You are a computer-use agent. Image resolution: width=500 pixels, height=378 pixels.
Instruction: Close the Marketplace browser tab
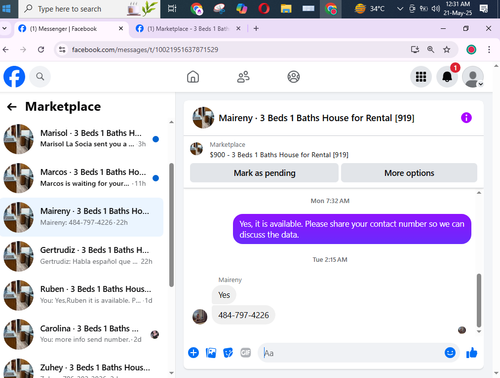click(x=238, y=29)
